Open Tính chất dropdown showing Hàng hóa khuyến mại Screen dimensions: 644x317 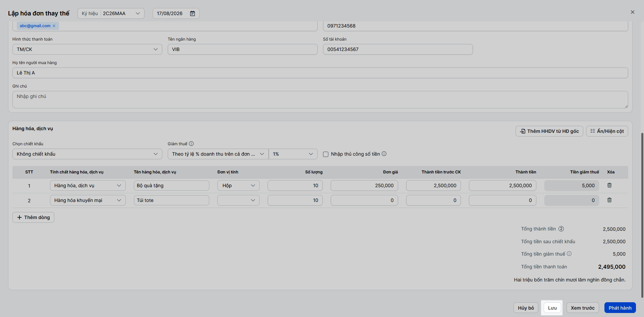coord(88,200)
